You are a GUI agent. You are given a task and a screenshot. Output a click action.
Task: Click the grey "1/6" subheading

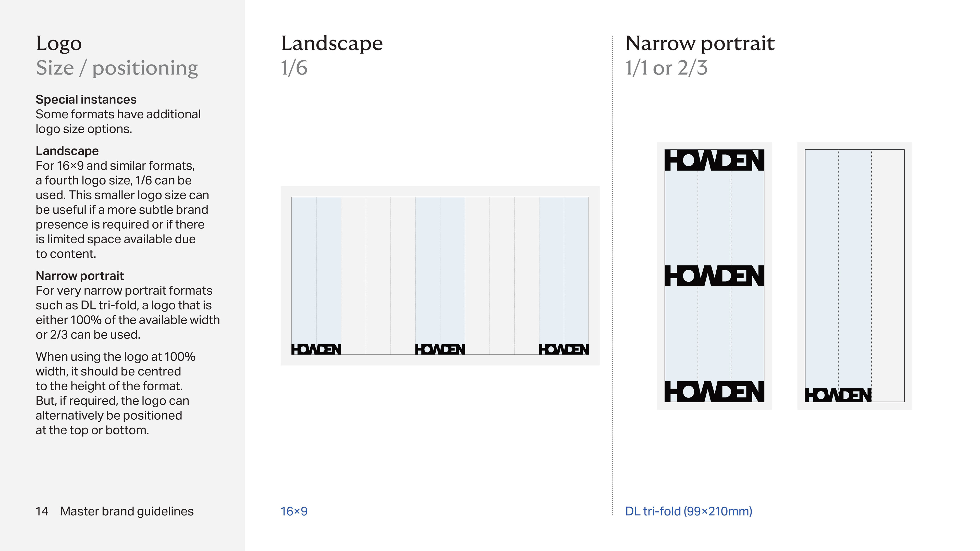294,68
